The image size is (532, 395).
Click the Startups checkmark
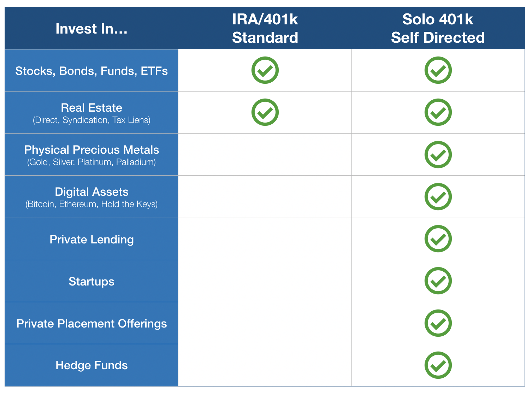(x=438, y=281)
